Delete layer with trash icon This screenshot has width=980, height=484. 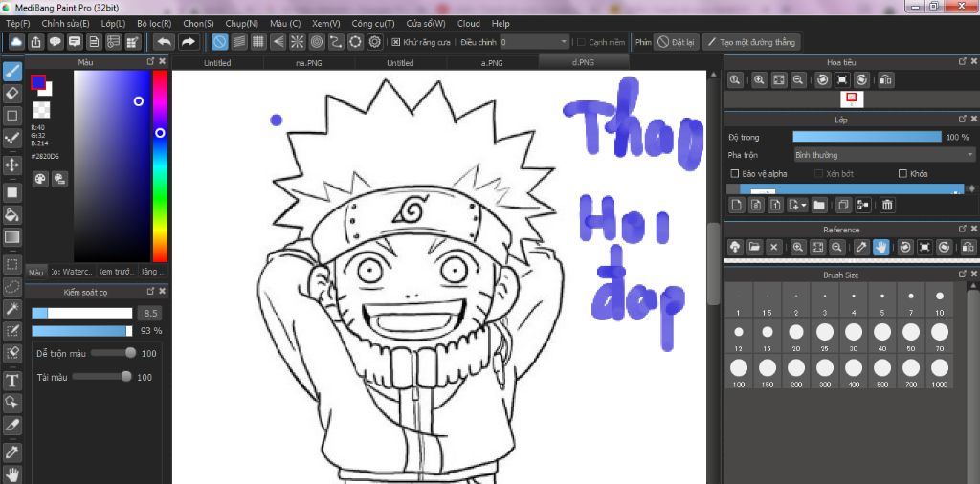[x=886, y=204]
